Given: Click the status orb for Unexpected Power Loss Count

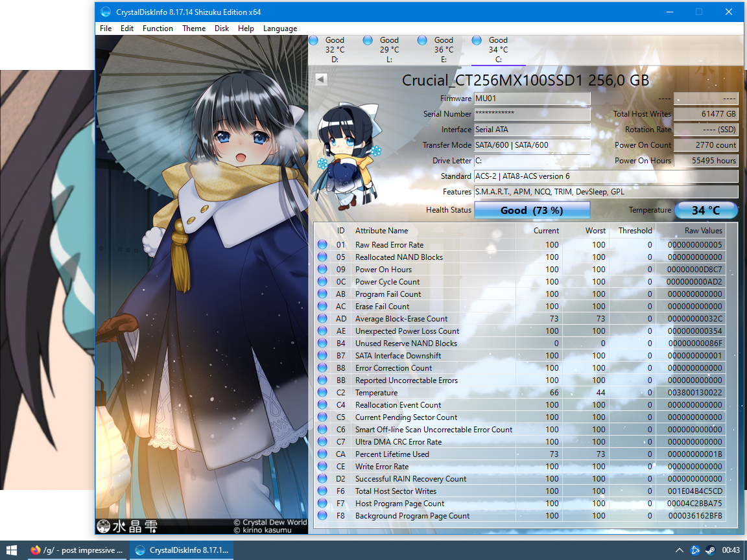Looking at the screenshot, I should click(322, 331).
